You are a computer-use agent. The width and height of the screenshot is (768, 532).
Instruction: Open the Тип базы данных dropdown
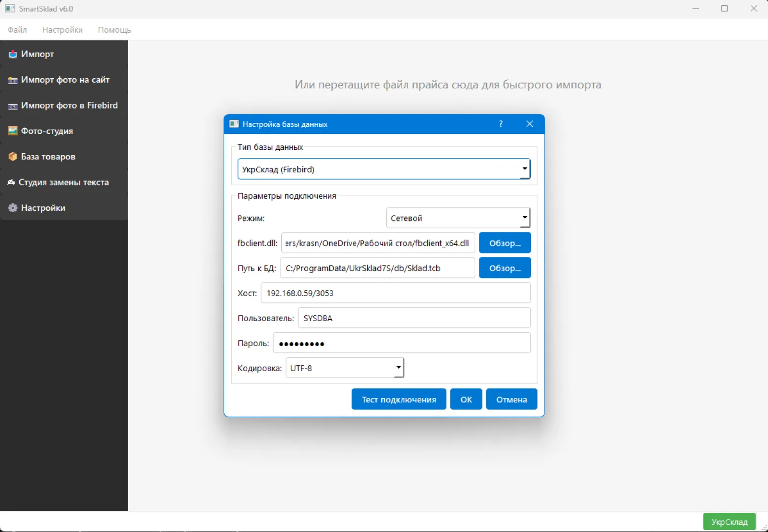point(384,169)
